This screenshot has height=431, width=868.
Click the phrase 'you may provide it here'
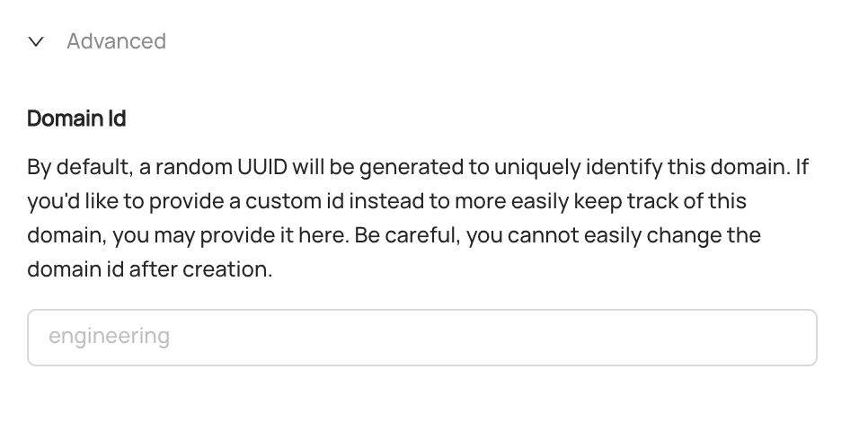coord(231,235)
